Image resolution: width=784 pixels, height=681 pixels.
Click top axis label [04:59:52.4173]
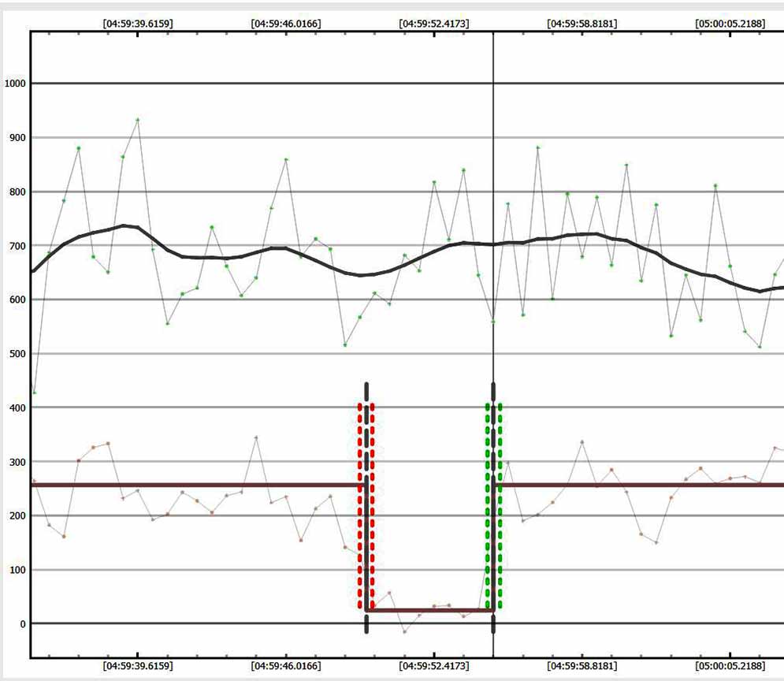click(x=434, y=24)
